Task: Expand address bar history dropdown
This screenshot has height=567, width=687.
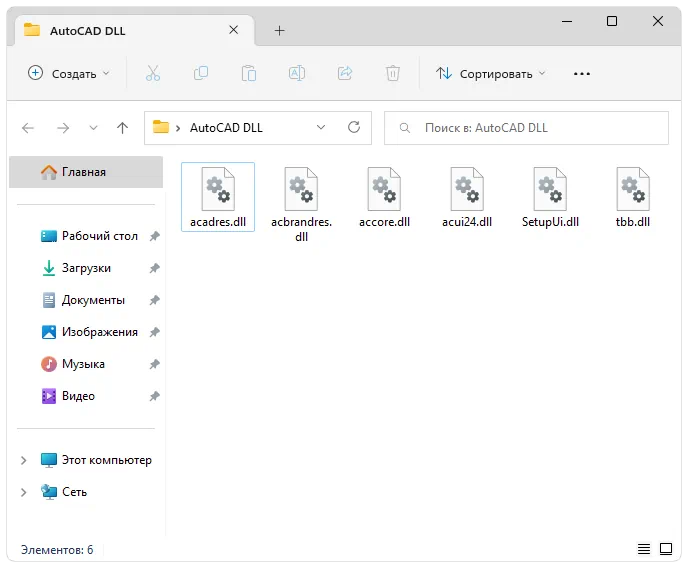Action: 321,128
